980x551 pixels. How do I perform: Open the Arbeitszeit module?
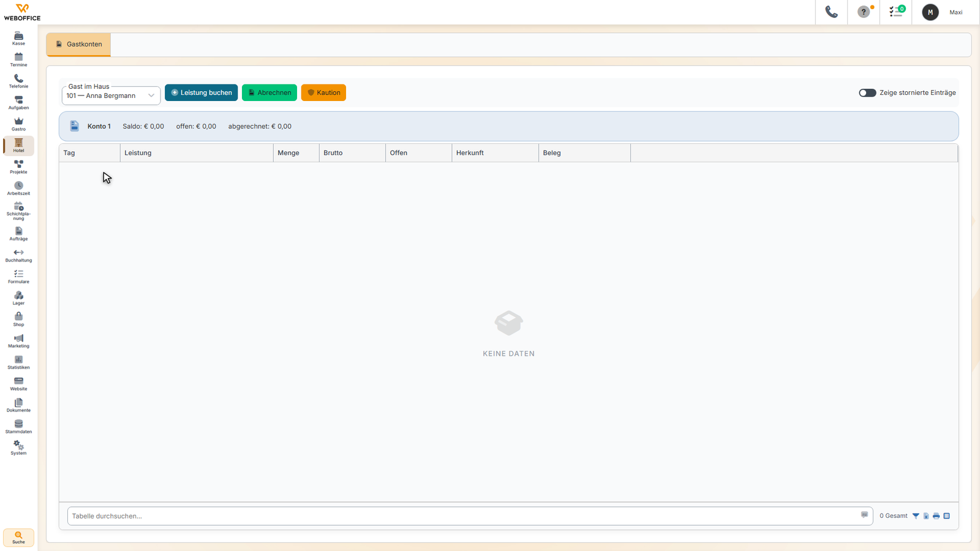pos(18,189)
